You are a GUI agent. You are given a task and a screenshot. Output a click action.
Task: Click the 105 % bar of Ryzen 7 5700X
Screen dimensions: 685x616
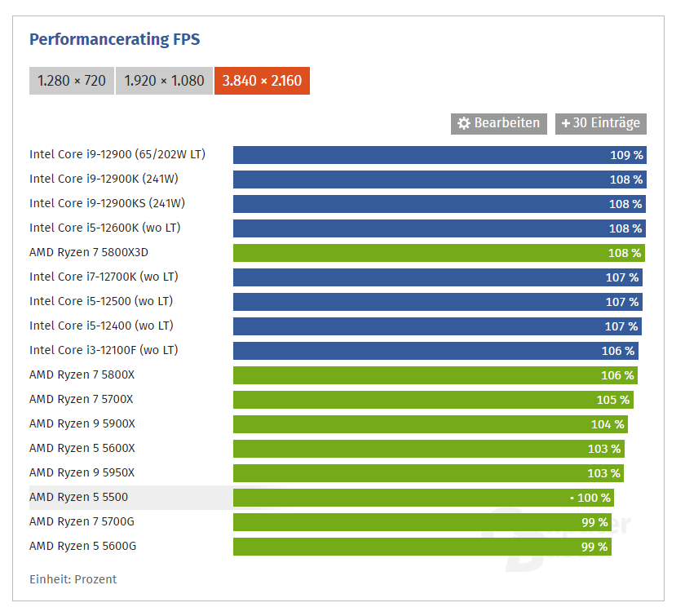[x=433, y=400]
